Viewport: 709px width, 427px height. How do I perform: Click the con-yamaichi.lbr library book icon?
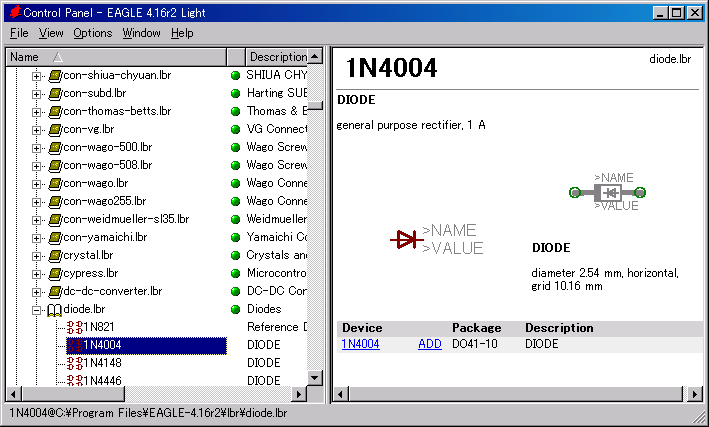click(x=55, y=237)
